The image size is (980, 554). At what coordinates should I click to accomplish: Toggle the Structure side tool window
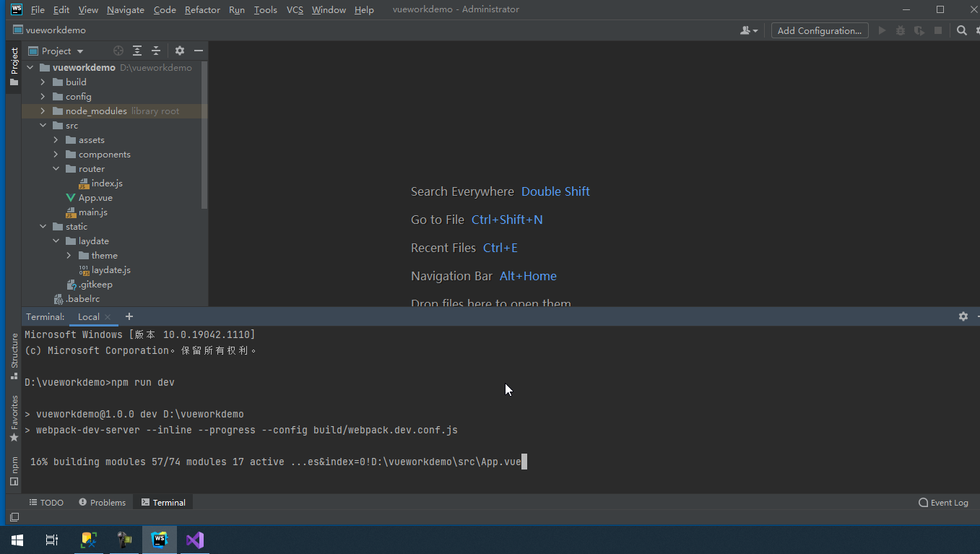pos(14,356)
